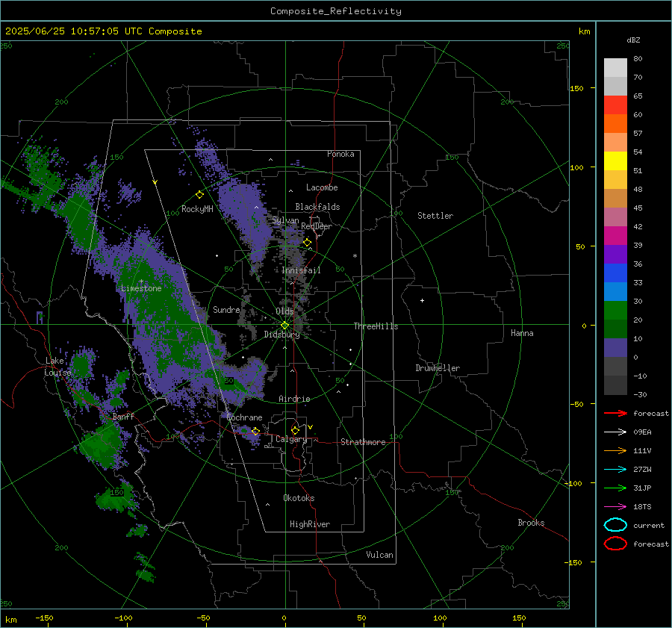Click the yellow diamond marker near Cochrane
672x628 pixels.
click(256, 431)
